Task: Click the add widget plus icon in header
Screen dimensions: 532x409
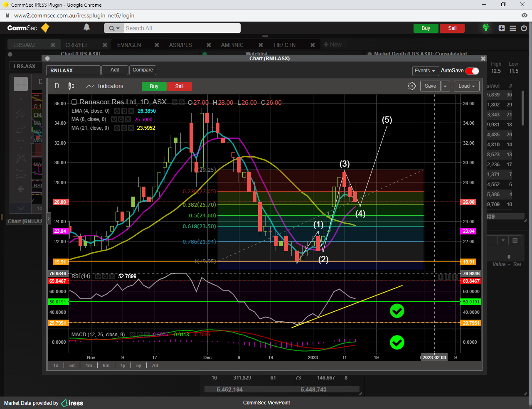Action: 502,28
